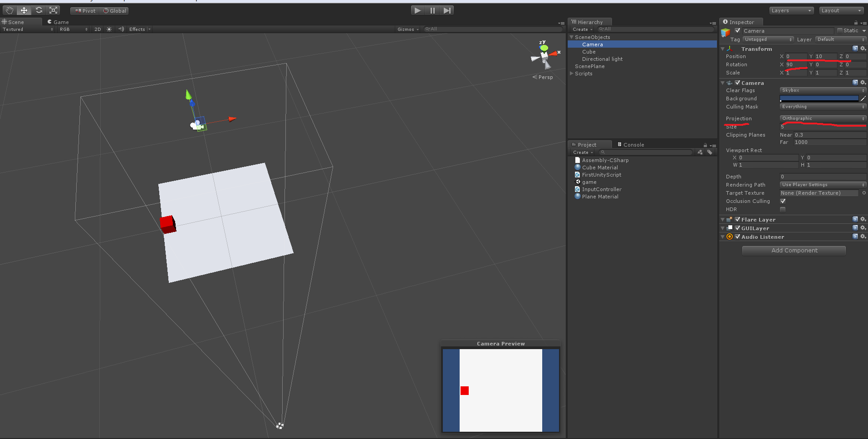Image resolution: width=868 pixels, height=439 pixels.
Task: Activate the Rotate tool
Action: tap(39, 10)
